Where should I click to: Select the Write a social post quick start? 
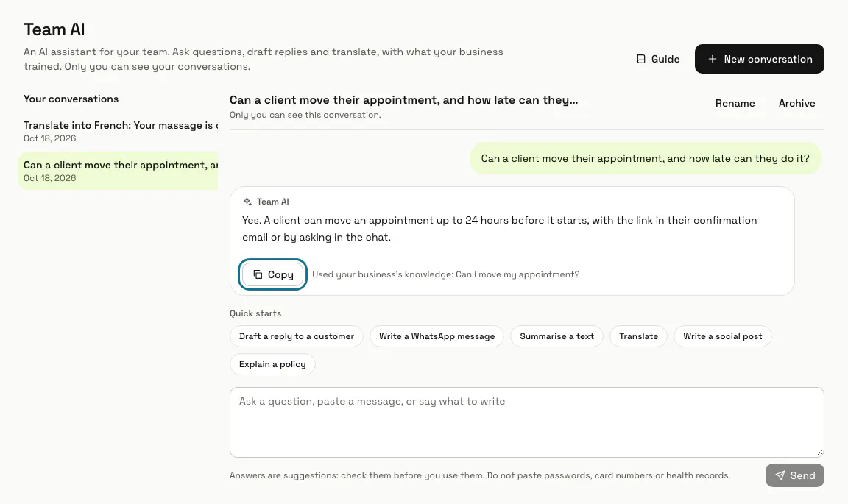[723, 336]
